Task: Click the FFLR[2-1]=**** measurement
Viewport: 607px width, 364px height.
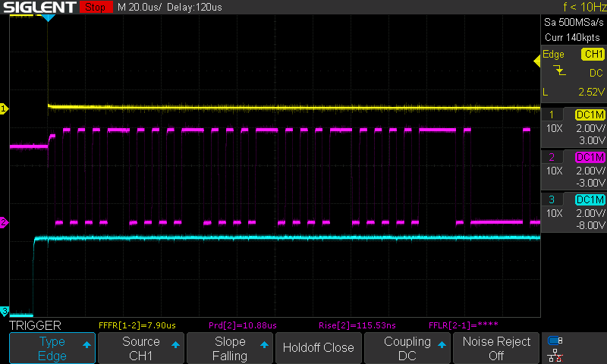Action: pyautogui.click(x=464, y=325)
